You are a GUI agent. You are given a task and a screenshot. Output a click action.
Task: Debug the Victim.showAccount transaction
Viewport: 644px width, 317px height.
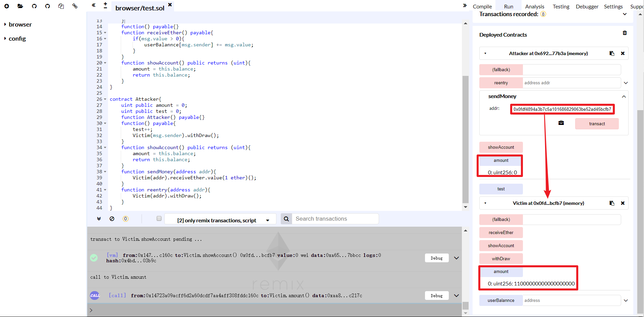coord(437,258)
